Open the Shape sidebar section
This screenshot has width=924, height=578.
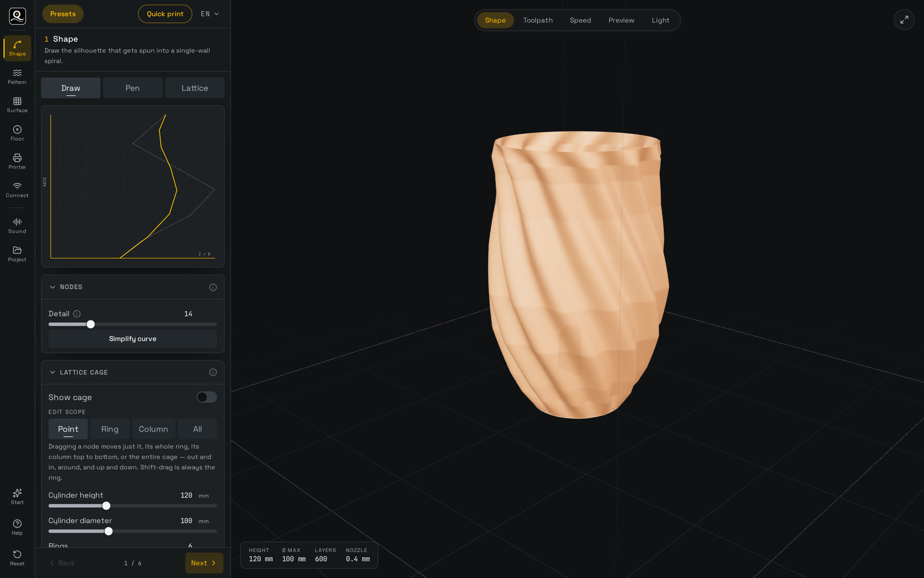click(x=17, y=48)
